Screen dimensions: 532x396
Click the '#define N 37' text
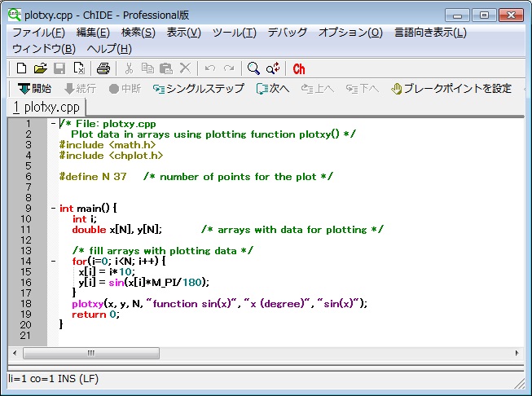tap(93, 177)
